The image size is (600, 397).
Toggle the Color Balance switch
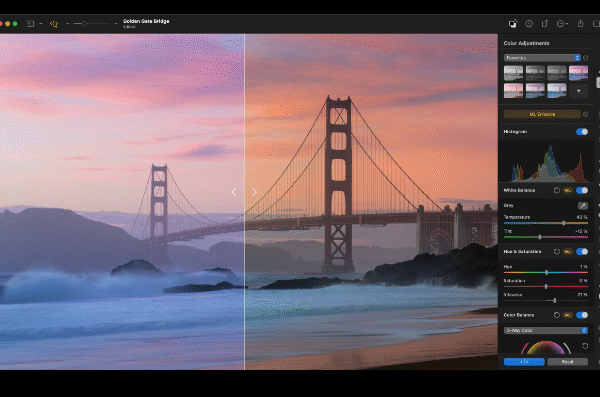(582, 315)
